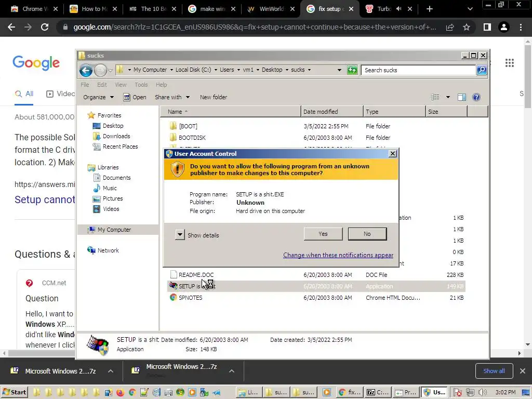The width and height of the screenshot is (532, 399).
Task: Open a new Chrome tab with plus button
Action: (x=430, y=9)
